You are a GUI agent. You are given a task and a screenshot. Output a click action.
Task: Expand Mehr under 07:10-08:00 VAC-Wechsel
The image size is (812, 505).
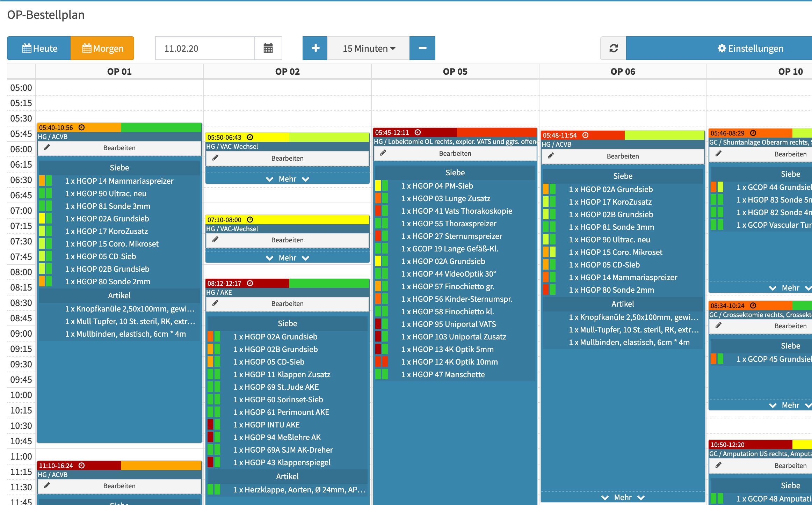point(287,258)
